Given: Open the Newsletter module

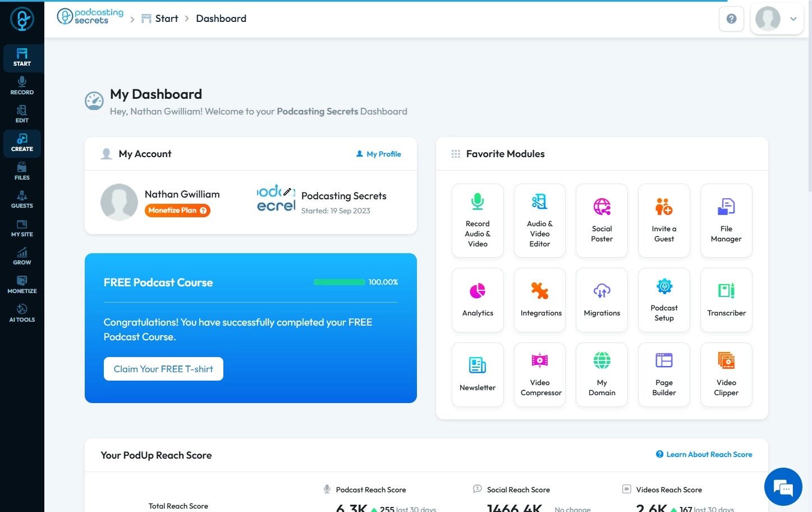Looking at the screenshot, I should pyautogui.click(x=478, y=374).
